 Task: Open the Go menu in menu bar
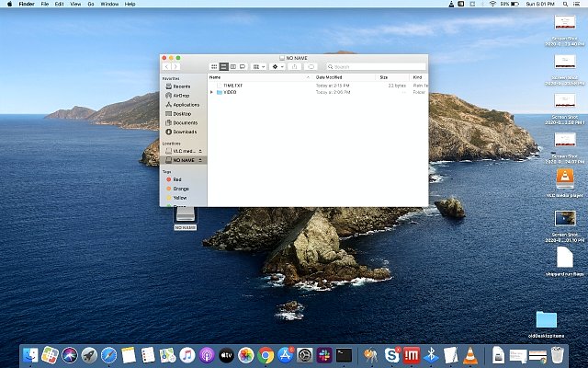point(93,5)
